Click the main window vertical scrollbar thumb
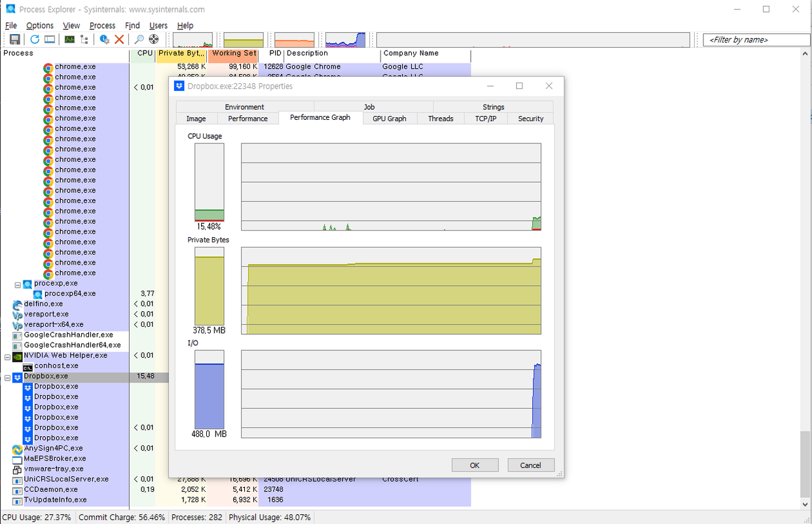This screenshot has width=812, height=524. point(805,466)
